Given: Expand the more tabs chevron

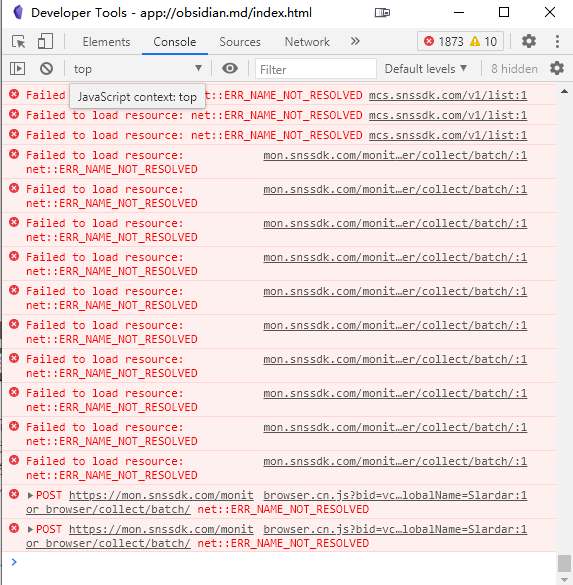Looking at the screenshot, I should (355, 41).
